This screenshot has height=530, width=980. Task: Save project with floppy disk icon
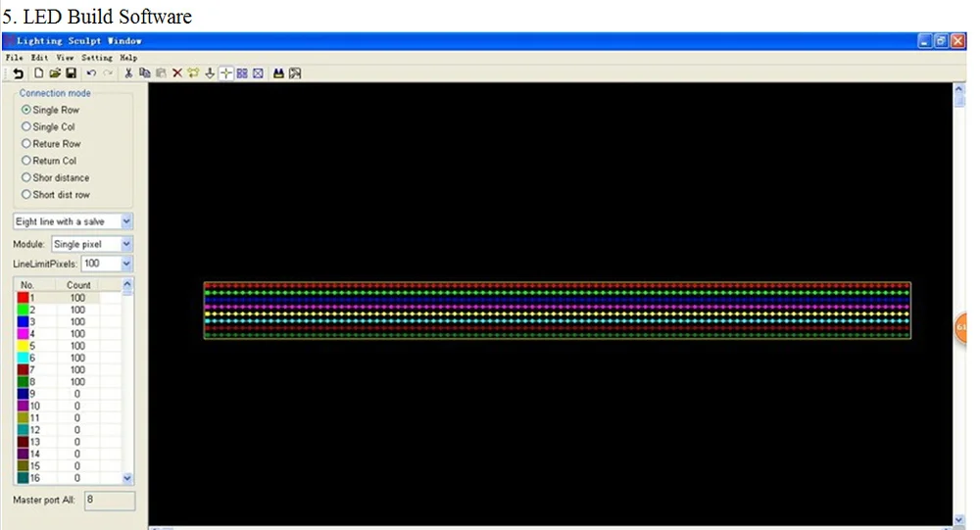coord(72,73)
